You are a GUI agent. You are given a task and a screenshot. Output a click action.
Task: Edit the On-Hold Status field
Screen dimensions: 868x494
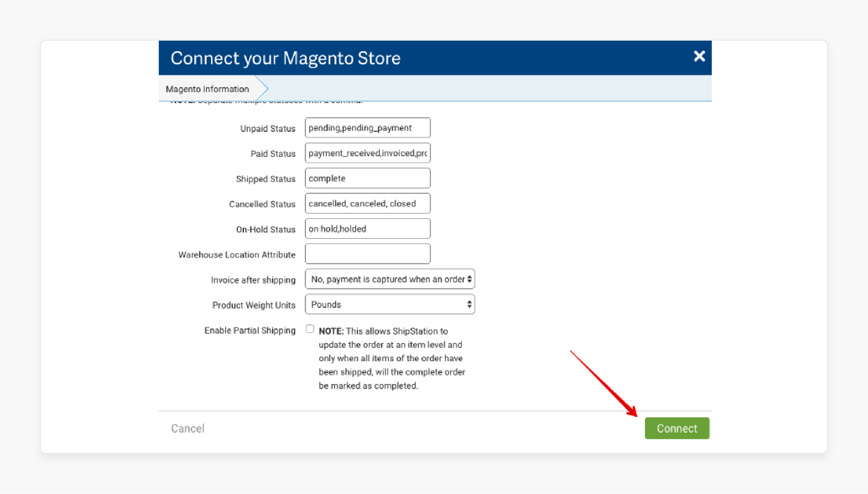[368, 229]
